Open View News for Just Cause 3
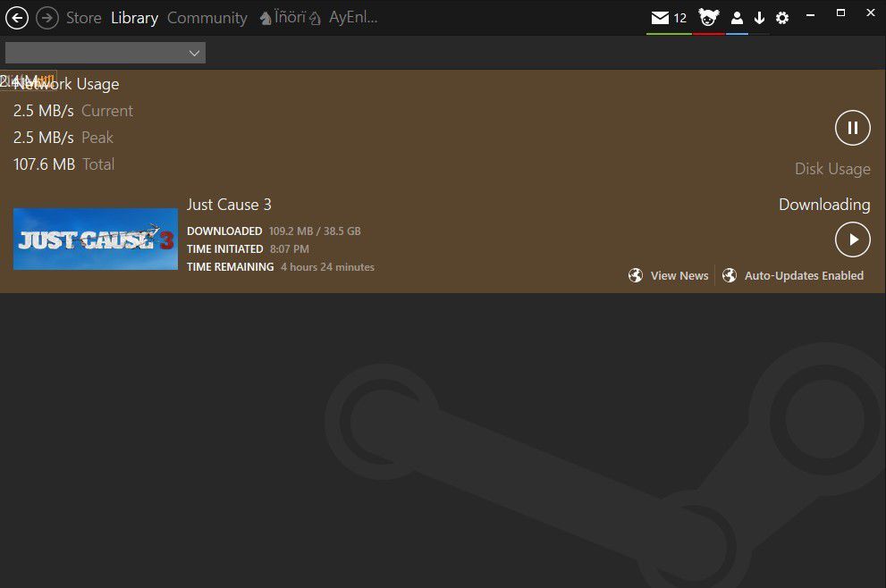This screenshot has height=588, width=886. pyautogui.click(x=679, y=275)
